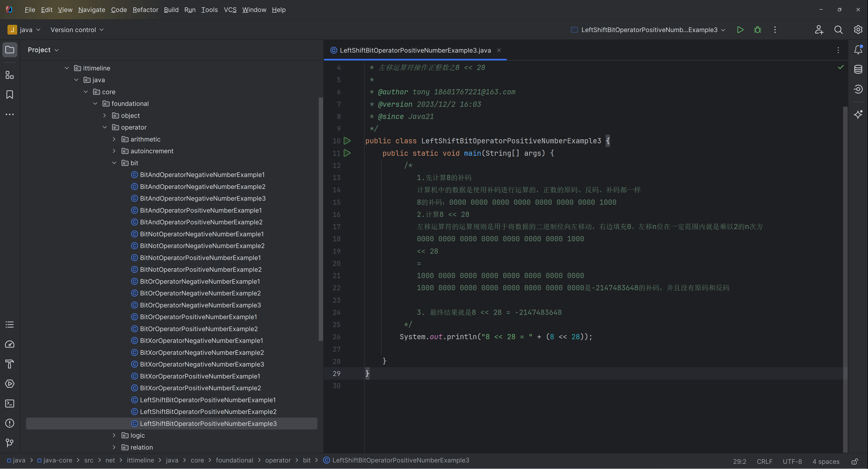Place cursor on the System.out.println line
Screen dimensions: 868x469
pos(496,337)
